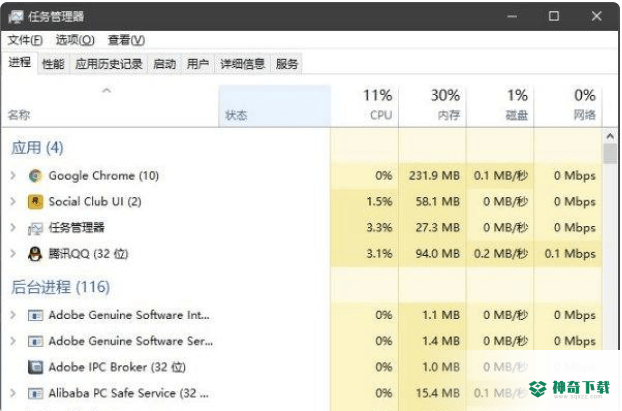622x411 pixels.
Task: Expand Alibaba PC Safe Service row
Action: pos(13,393)
